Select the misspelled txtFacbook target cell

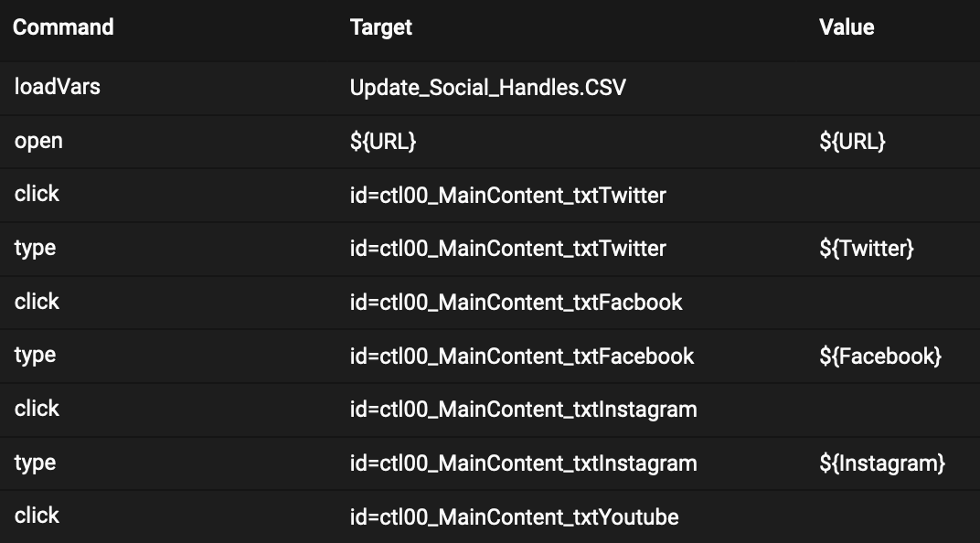(516, 303)
